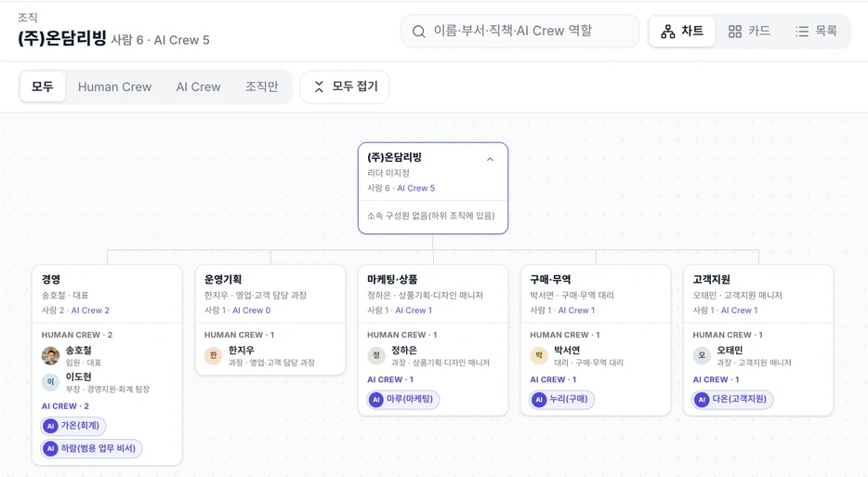Viewport: 868px width, 477px height.
Task: Click member name 박서연
Action: click(567, 351)
